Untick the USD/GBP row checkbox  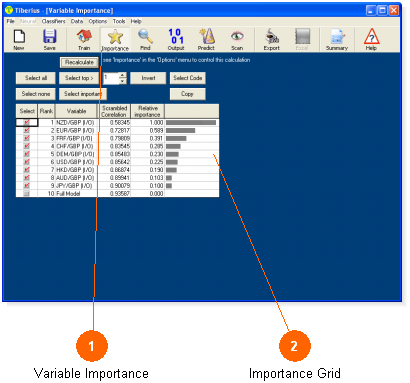tap(27, 162)
